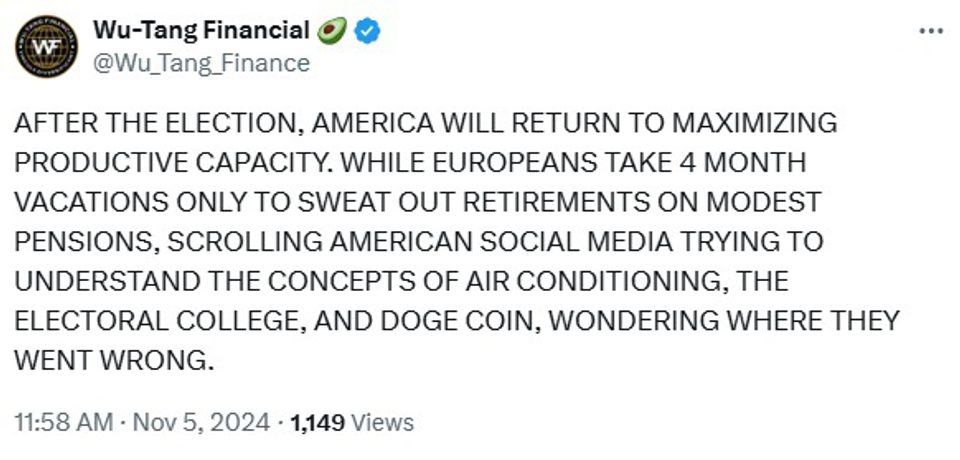Click the 11:58 AM timestamp
The height and width of the screenshot is (460, 960).
[x=61, y=422]
